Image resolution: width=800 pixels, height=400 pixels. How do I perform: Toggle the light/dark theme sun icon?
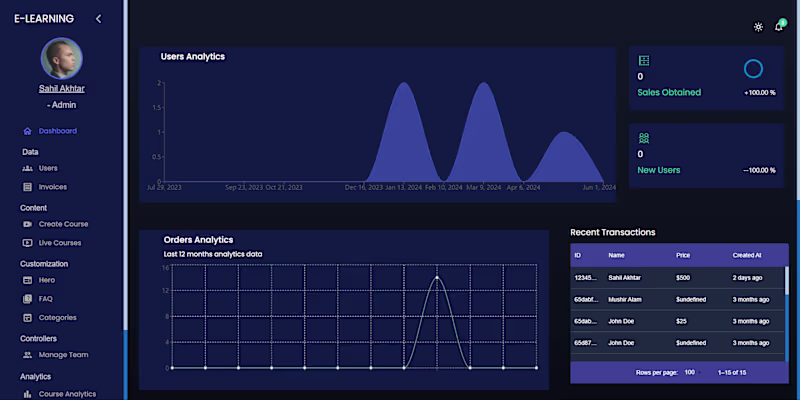758,27
